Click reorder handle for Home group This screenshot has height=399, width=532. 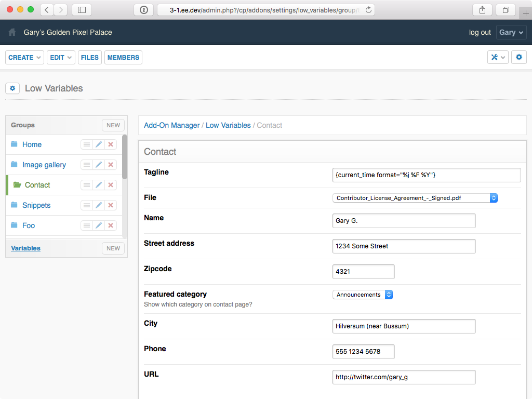[87, 144]
